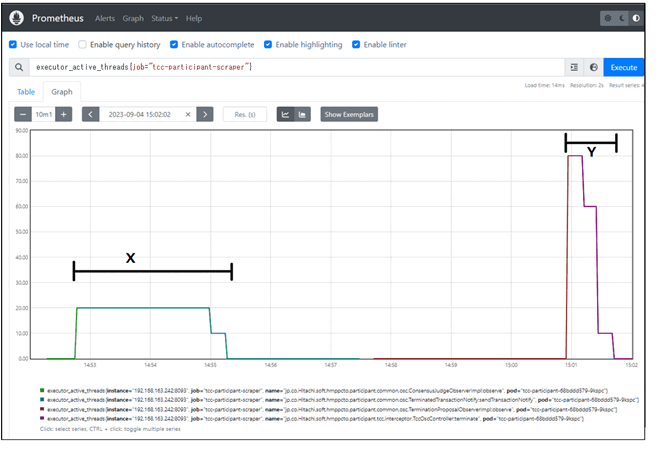Open the metrics explorer icon
This screenshot has width=664, height=453.
(x=594, y=67)
